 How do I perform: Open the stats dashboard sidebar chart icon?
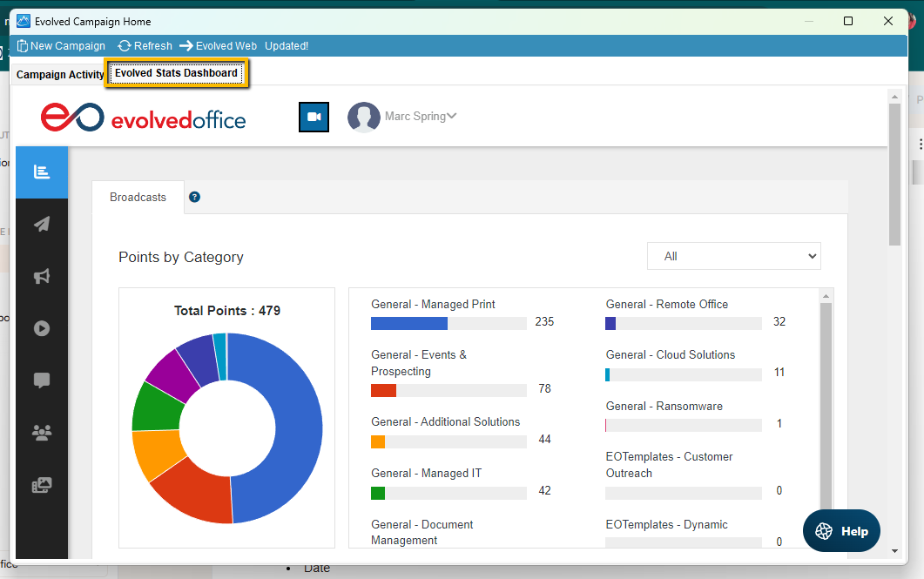[41, 172]
